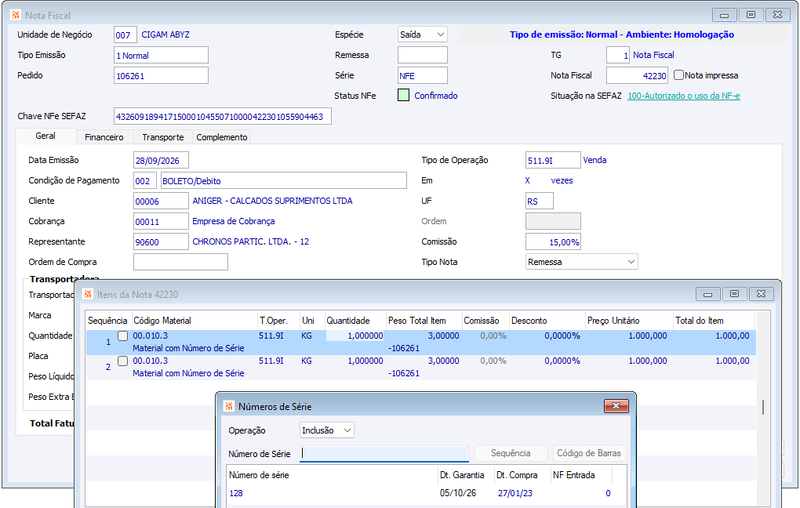Image resolution: width=800 pixels, height=508 pixels.
Task: Close the Itens da Nota window
Action: click(x=761, y=294)
